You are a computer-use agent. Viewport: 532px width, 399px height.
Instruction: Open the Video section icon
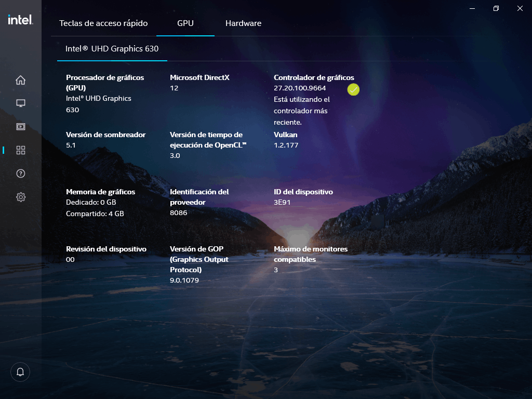coord(21,127)
